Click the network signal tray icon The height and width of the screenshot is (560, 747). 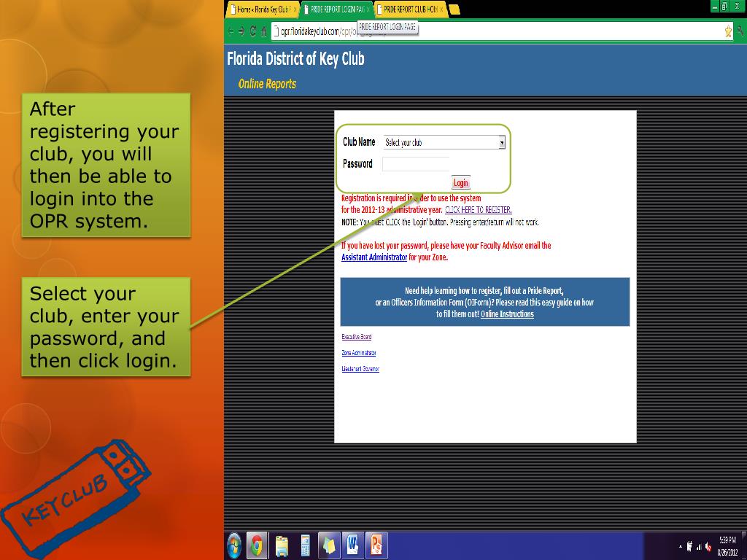[x=699, y=547]
